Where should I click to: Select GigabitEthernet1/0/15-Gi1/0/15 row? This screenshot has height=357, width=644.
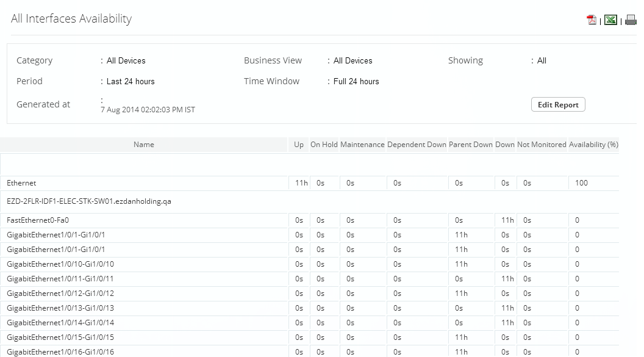pyautogui.click(x=60, y=337)
